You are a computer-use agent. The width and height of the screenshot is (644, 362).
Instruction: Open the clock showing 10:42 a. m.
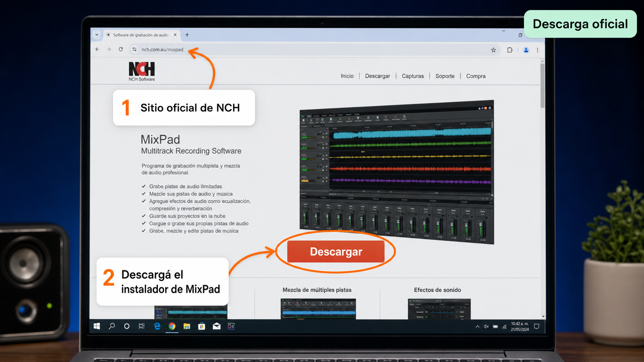pyautogui.click(x=520, y=327)
